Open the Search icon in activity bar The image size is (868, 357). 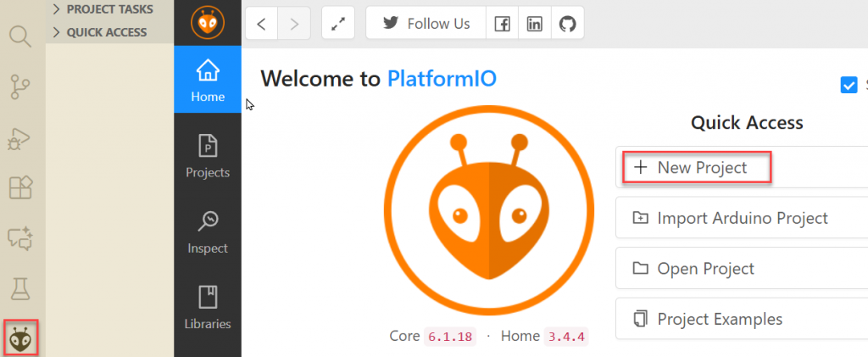21,37
